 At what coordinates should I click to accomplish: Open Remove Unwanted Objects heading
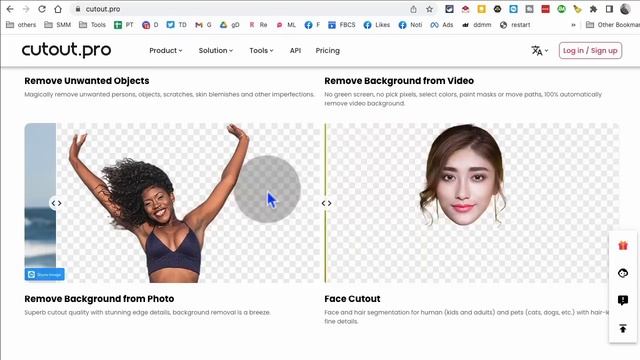pyautogui.click(x=87, y=81)
